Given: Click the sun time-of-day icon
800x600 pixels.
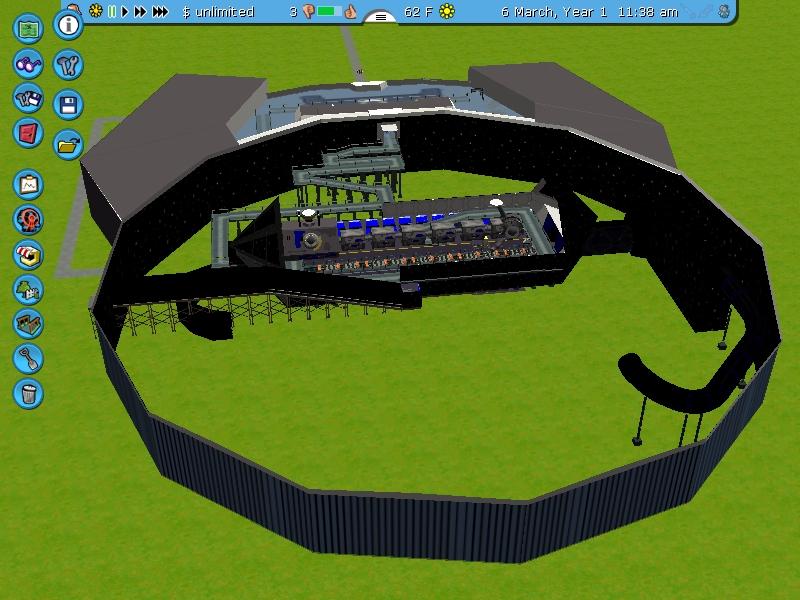Looking at the screenshot, I should 95,11.
